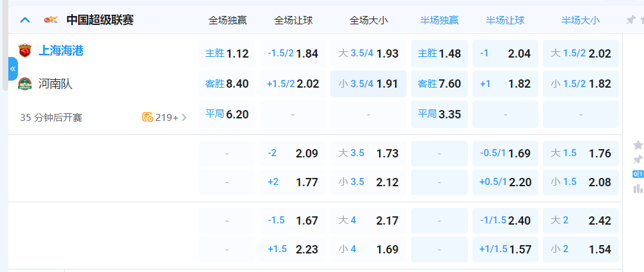The width and height of the screenshot is (644, 272).
Task: Open more markets via 219+ arrow
Action: [x=184, y=117]
